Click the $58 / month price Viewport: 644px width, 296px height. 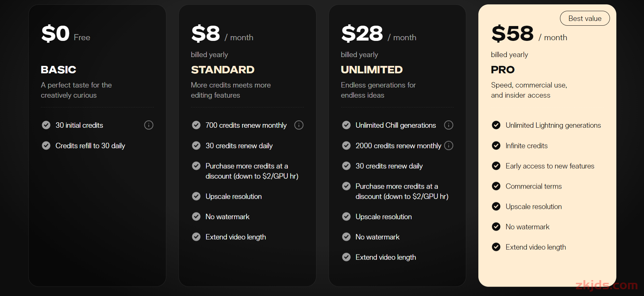click(529, 34)
